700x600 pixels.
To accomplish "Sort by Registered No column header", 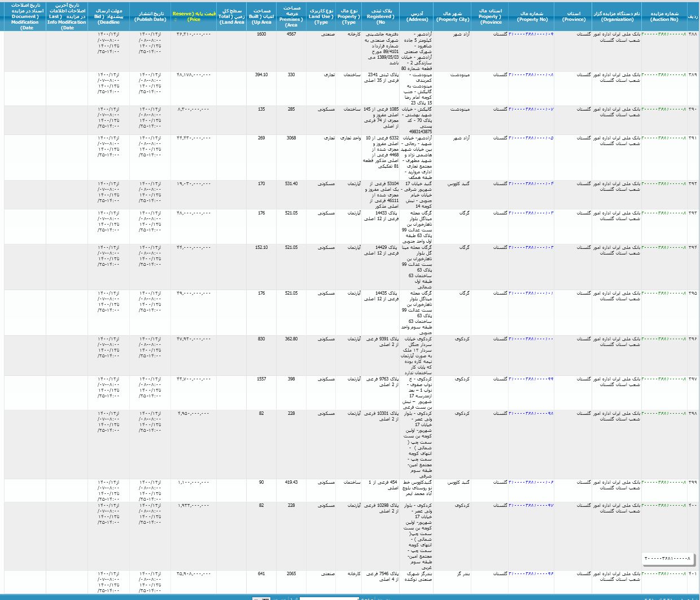I will (381, 16).
